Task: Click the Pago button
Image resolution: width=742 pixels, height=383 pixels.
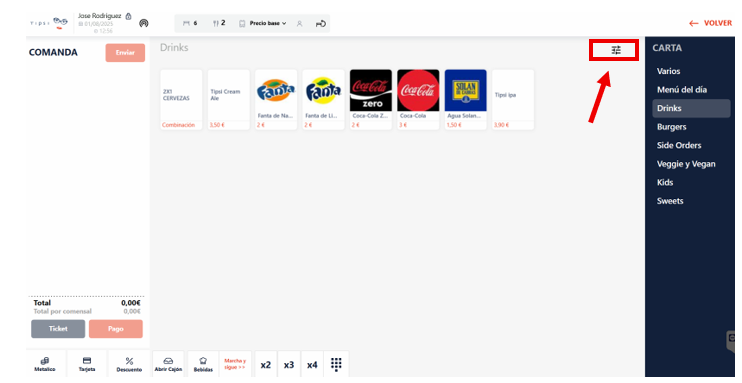Action: tap(115, 329)
